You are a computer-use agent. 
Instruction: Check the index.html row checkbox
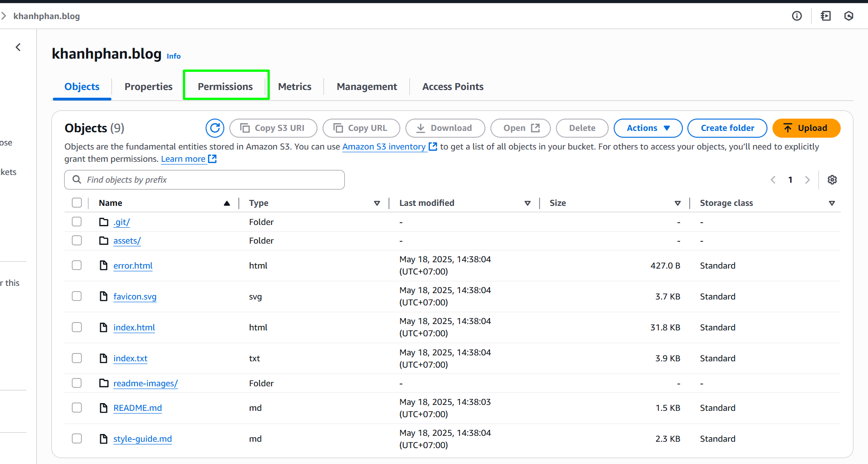[x=77, y=327]
